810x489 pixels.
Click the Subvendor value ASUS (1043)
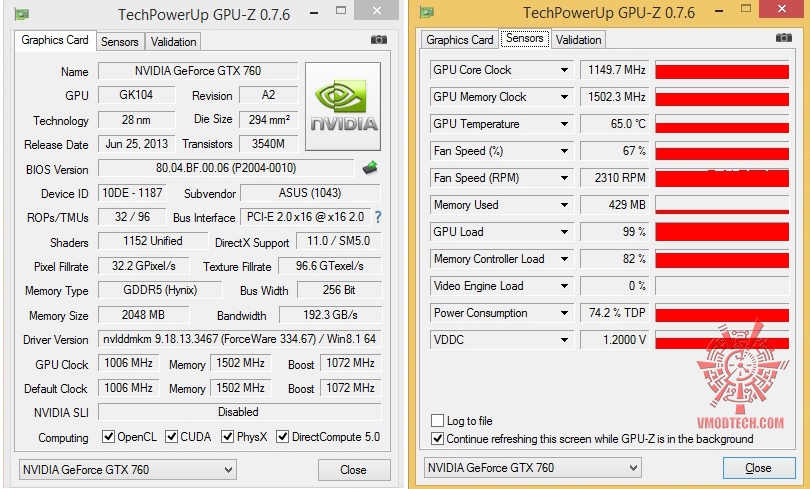[310, 193]
